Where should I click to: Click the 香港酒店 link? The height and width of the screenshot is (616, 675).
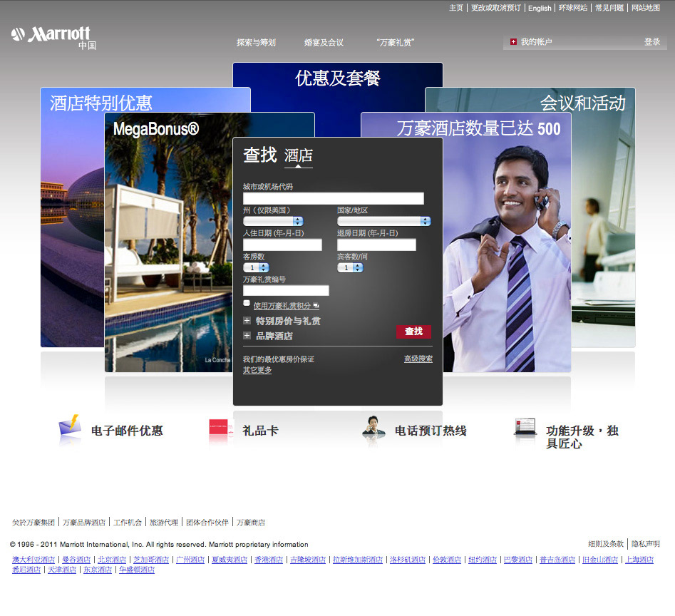[269, 560]
